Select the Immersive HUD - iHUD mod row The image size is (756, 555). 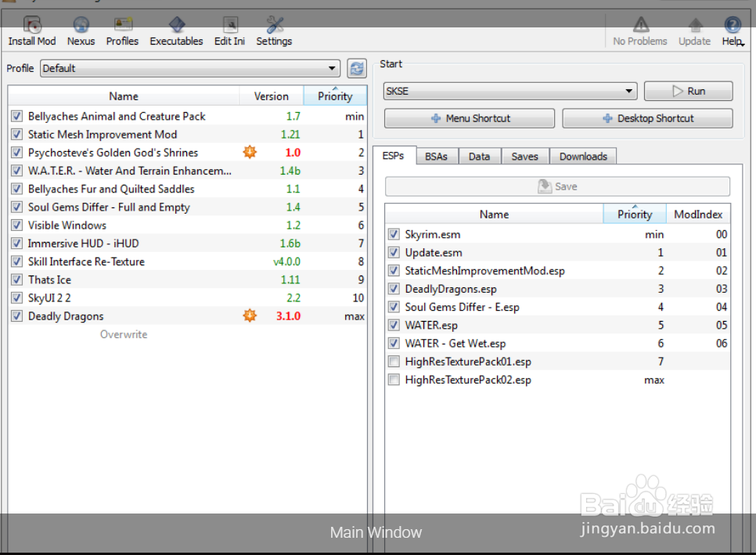pyautogui.click(x=188, y=243)
